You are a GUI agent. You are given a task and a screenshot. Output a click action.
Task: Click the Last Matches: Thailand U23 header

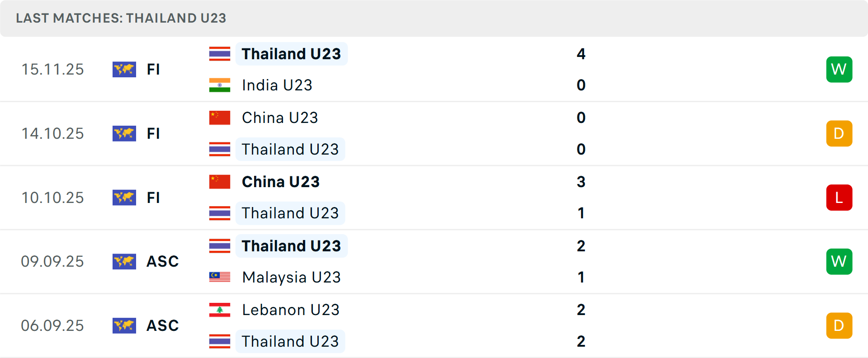121,18
